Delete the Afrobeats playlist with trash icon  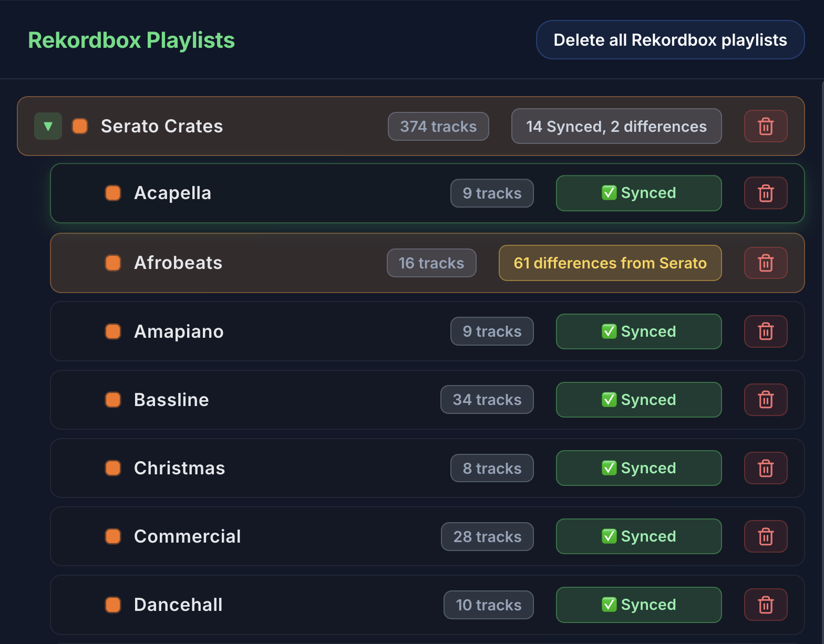[766, 263]
